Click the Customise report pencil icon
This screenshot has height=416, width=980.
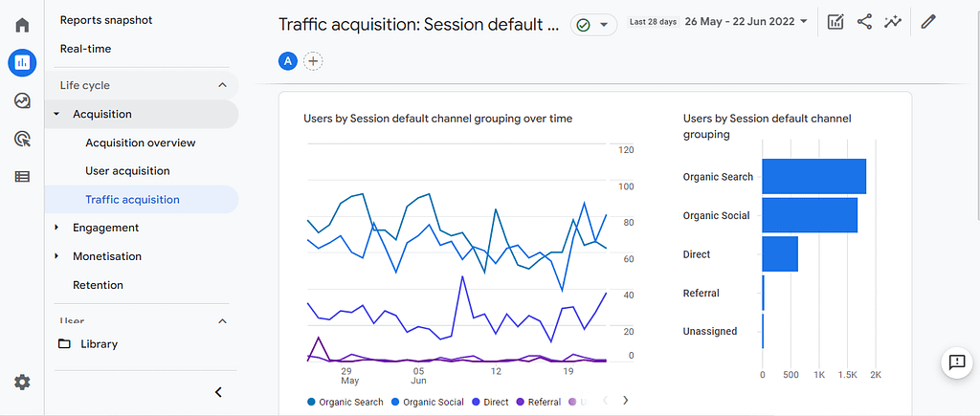coord(928,22)
